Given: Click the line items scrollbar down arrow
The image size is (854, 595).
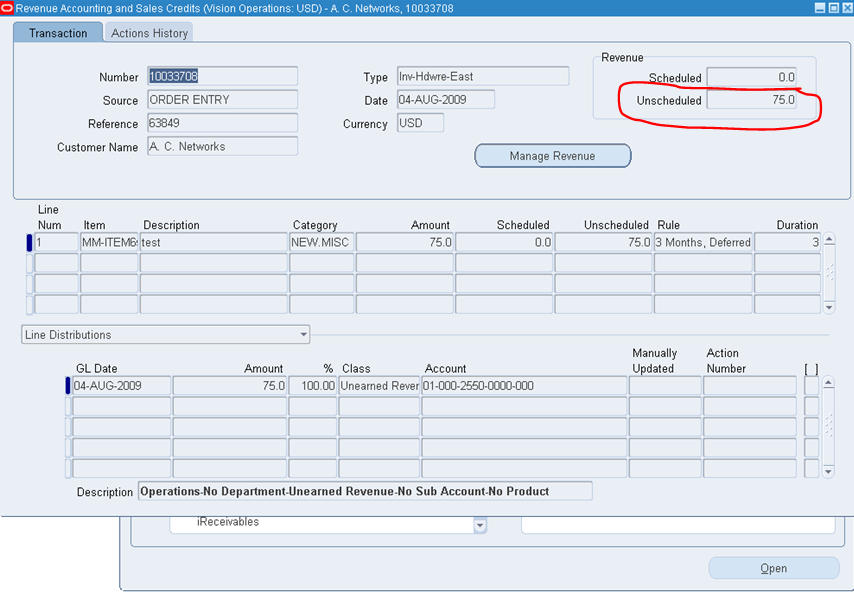Looking at the screenshot, I should 830,305.
